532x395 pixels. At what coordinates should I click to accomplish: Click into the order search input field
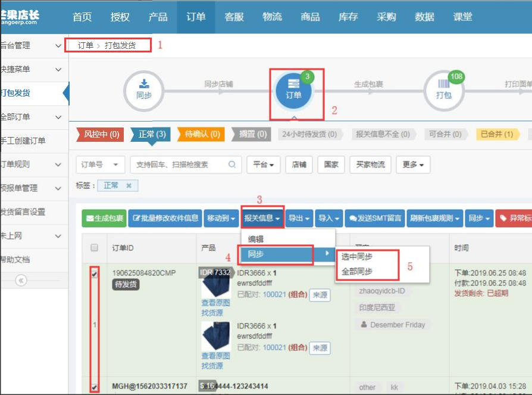click(x=179, y=164)
